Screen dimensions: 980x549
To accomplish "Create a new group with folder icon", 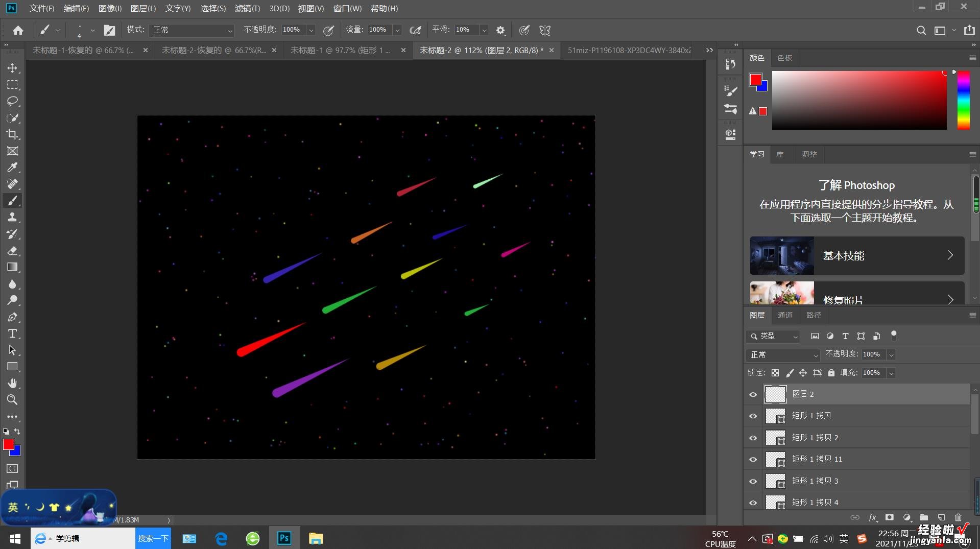I will (924, 517).
